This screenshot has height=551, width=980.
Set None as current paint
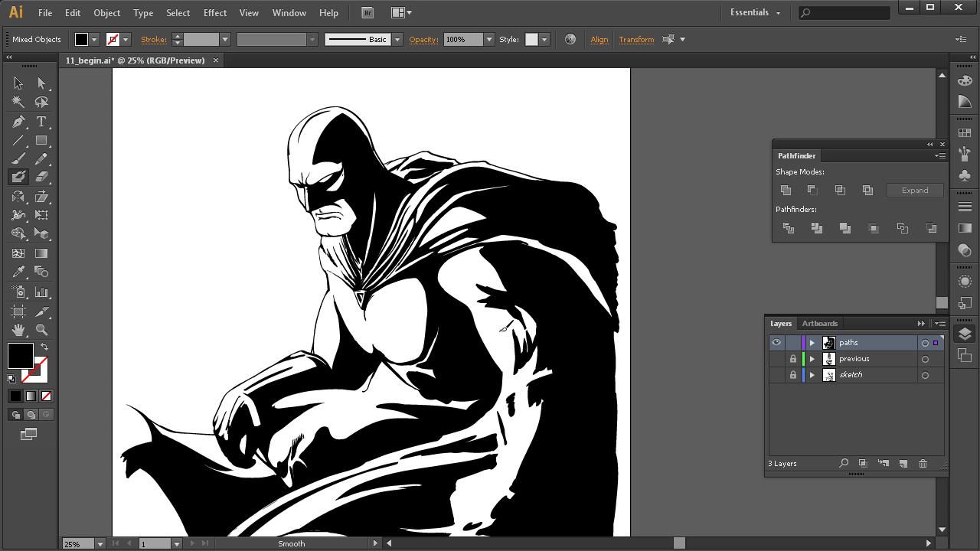pyautogui.click(x=46, y=396)
